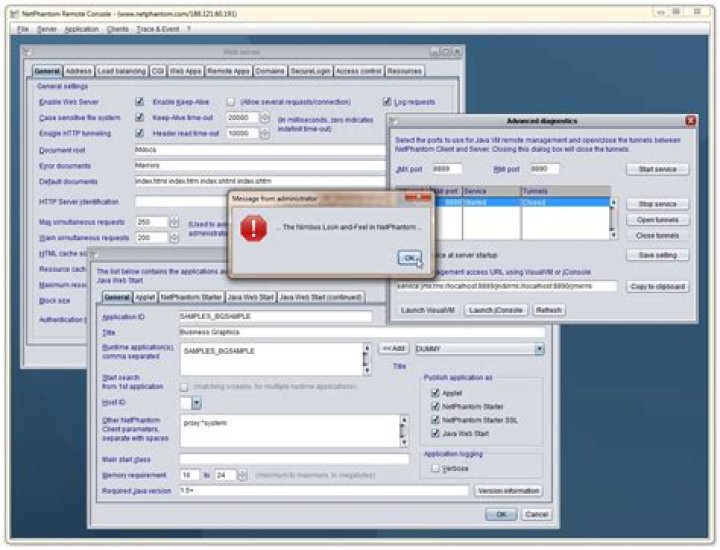The height and width of the screenshot is (550, 720).
Task: Click NetPhantom Remote Console app icon
Action: [x=15, y=14]
